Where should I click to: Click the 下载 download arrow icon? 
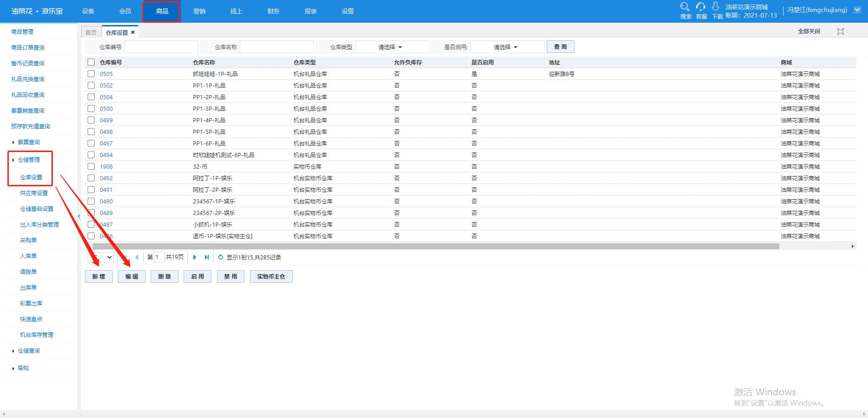click(x=715, y=6)
